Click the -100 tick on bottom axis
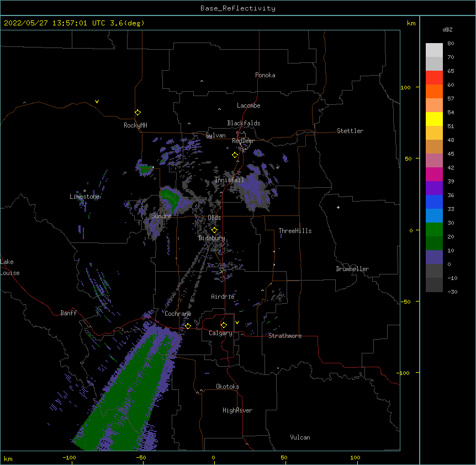This screenshot has width=476, height=465. [x=69, y=457]
